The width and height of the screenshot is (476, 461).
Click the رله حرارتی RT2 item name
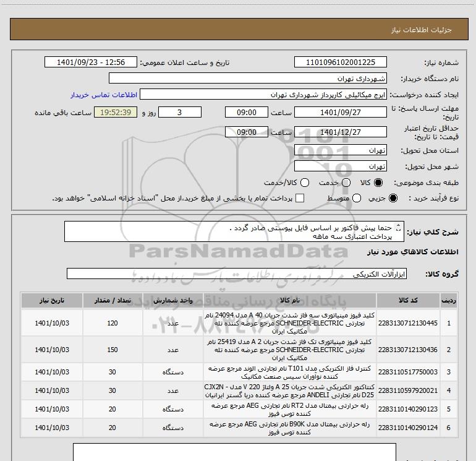(x=289, y=410)
